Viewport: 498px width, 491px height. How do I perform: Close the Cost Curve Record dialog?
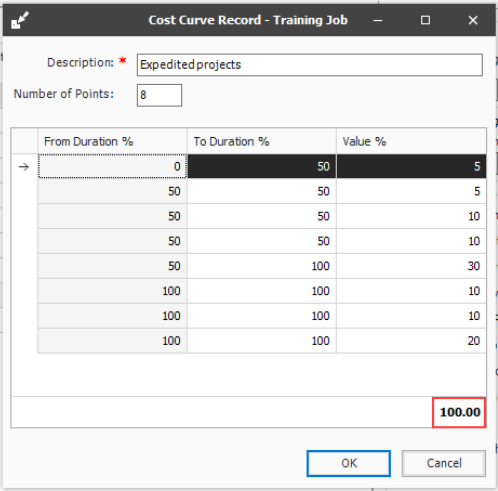(x=473, y=20)
